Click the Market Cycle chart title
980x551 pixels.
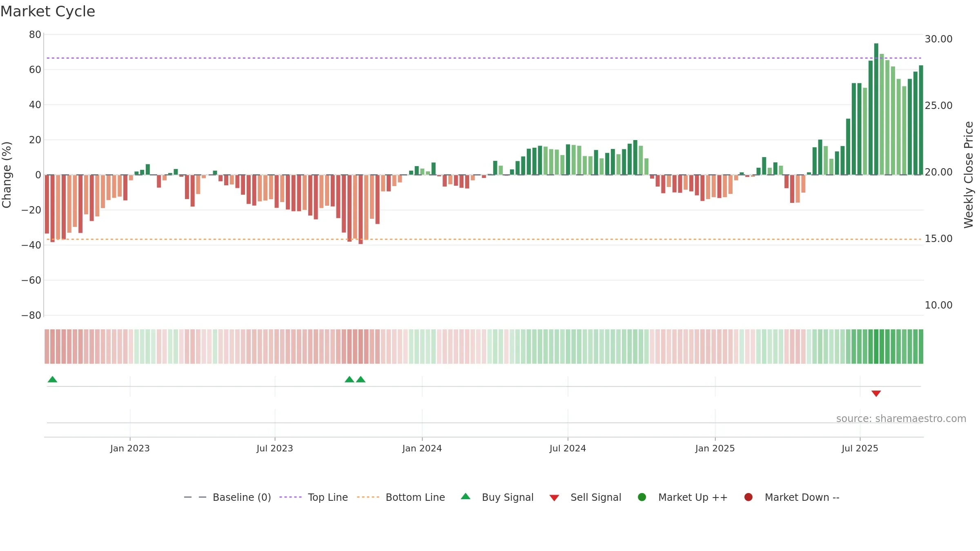pyautogui.click(x=48, y=11)
